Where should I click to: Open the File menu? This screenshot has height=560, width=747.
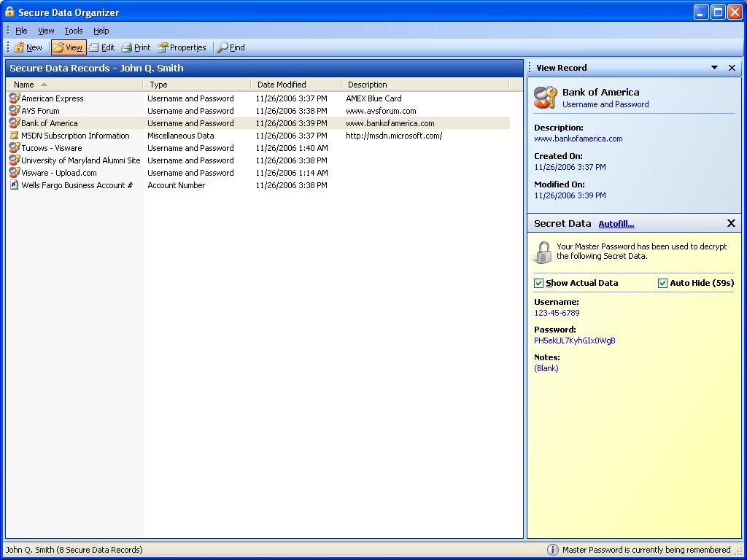click(21, 31)
